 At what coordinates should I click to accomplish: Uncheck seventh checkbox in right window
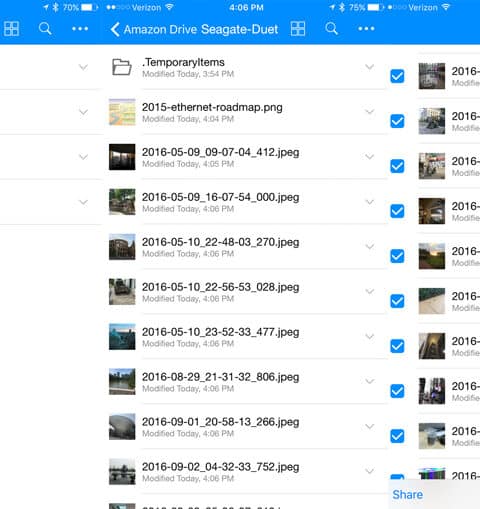coord(397,346)
